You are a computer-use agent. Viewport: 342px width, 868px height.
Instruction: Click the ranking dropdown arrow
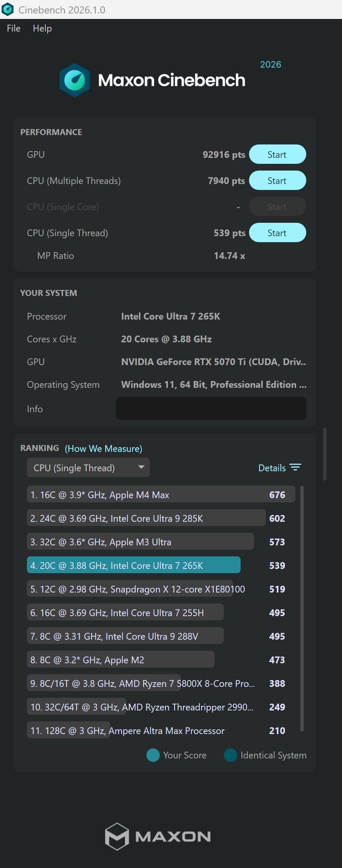coord(141,467)
